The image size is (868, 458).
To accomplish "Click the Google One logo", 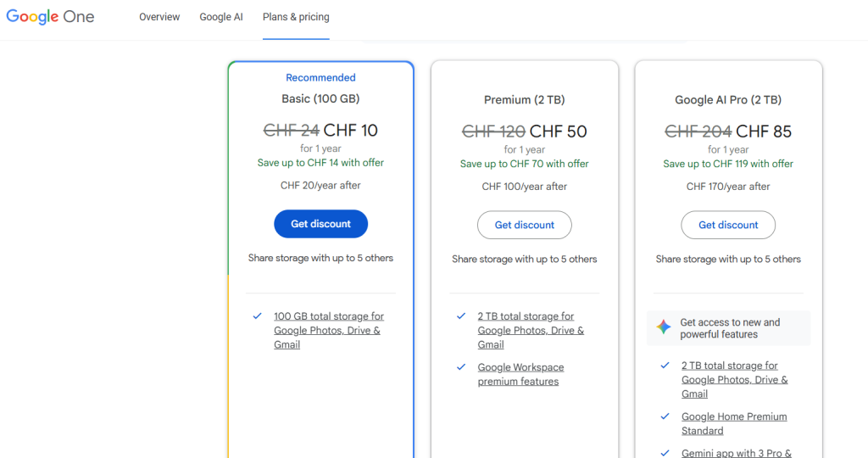I will click(x=50, y=17).
